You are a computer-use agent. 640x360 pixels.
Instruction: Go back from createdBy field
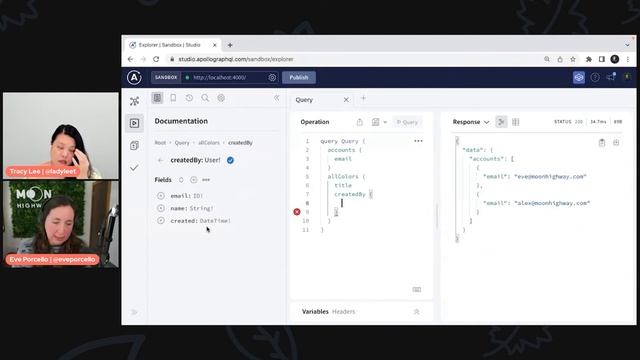[x=160, y=160]
